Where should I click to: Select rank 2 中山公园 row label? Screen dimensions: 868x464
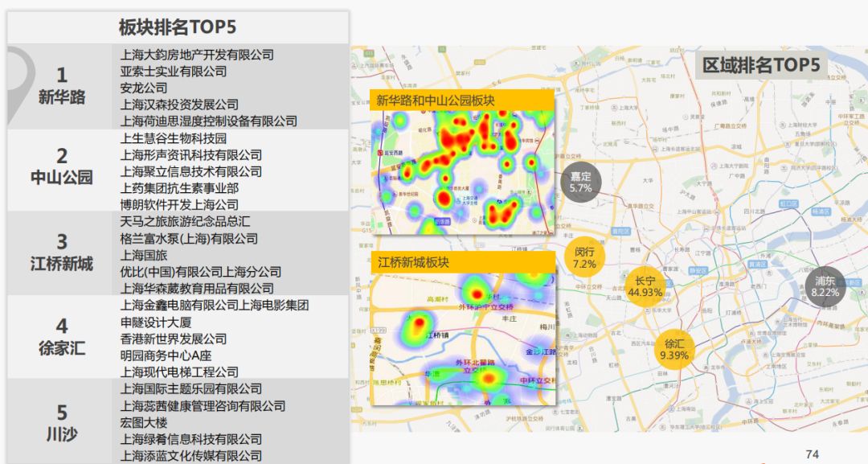tap(61, 167)
